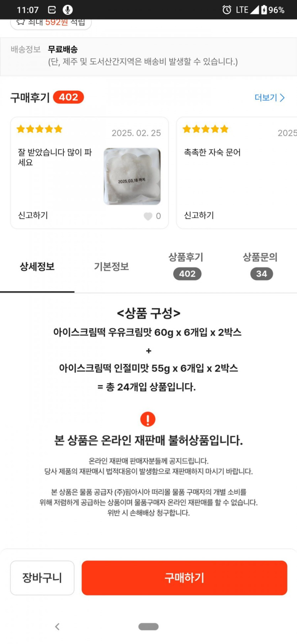The width and height of the screenshot is (297, 644).
Task: Open the review photo thumbnail
Action: (132, 176)
